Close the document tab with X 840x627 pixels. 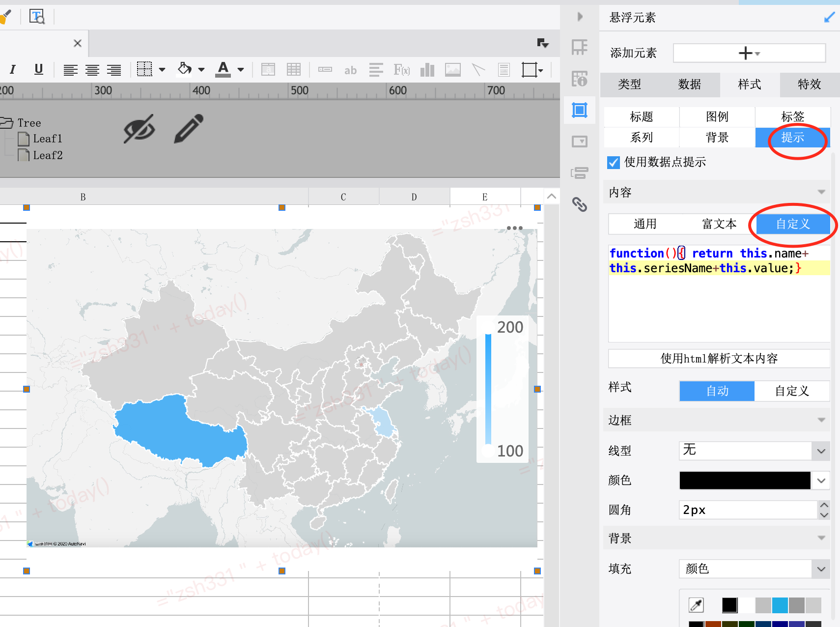tap(78, 43)
